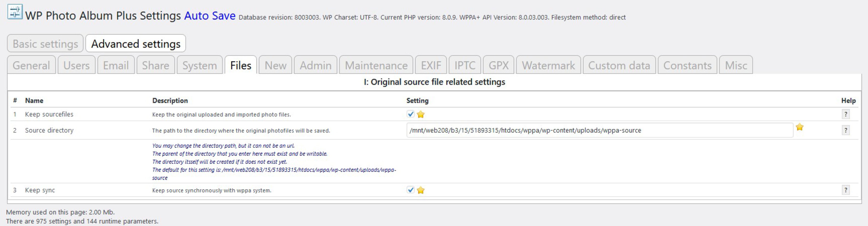Click the star icon beside Source directory field
The width and height of the screenshot is (868, 226).
pyautogui.click(x=800, y=127)
